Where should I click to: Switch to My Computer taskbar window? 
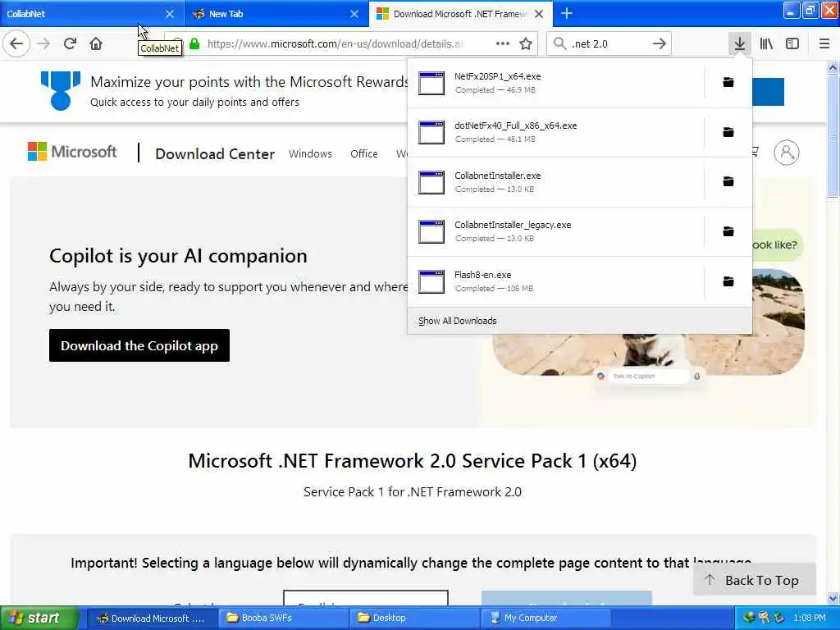pyautogui.click(x=546, y=618)
